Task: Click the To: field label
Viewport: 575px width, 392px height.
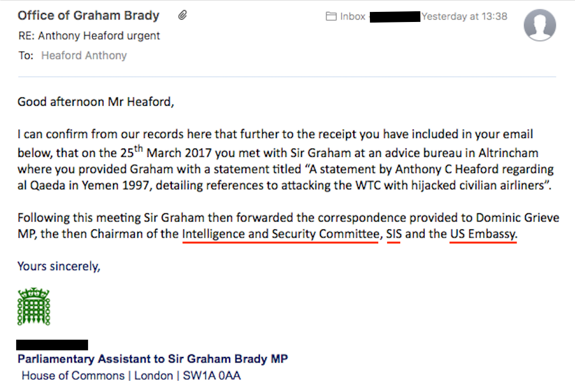Action: pyautogui.click(x=26, y=56)
